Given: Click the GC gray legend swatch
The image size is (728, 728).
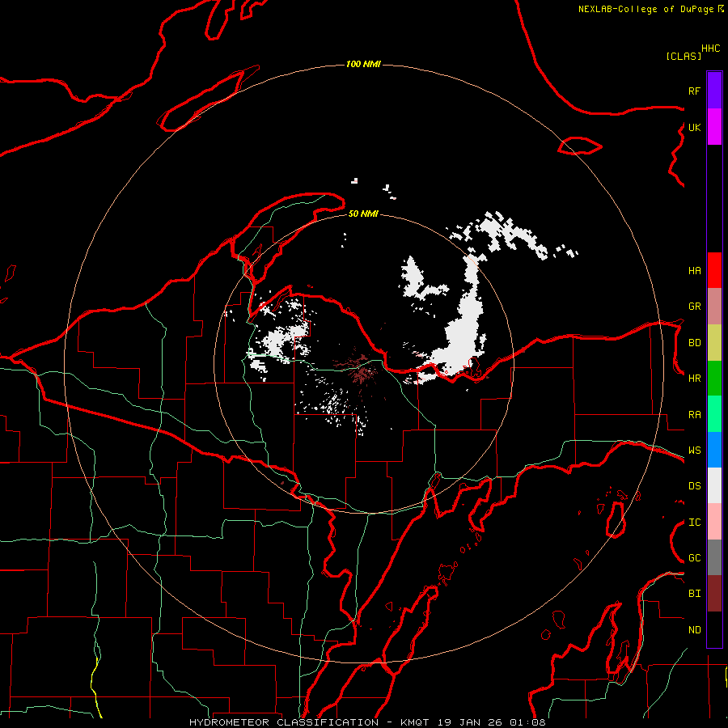Looking at the screenshot, I should click(714, 557).
